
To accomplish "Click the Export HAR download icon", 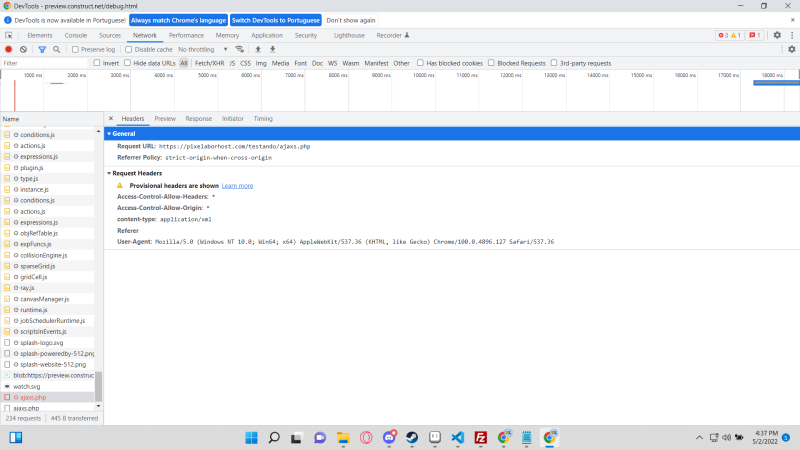I will coord(272,49).
